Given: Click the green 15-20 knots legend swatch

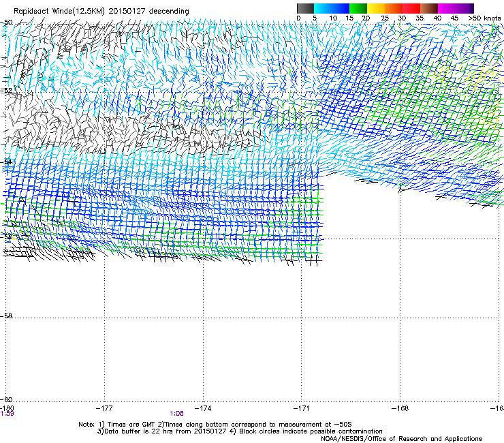Looking at the screenshot, I should 358,8.
